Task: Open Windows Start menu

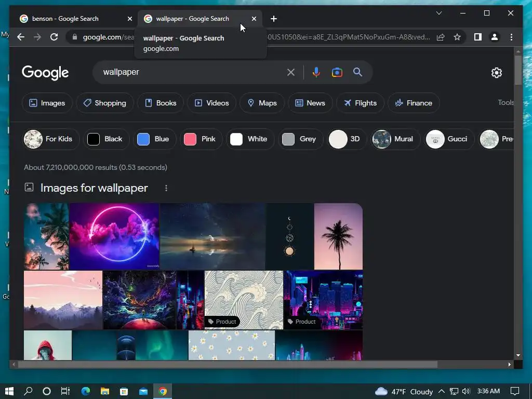Action: pyautogui.click(x=9, y=391)
